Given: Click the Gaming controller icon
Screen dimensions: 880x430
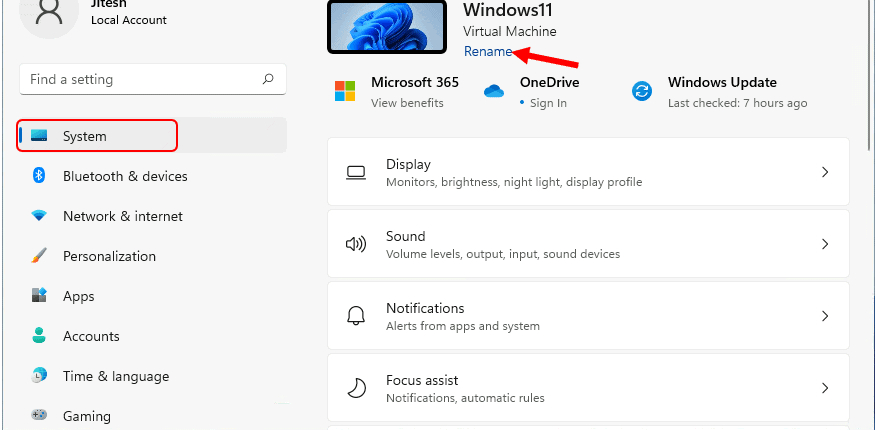Looking at the screenshot, I should point(39,415).
